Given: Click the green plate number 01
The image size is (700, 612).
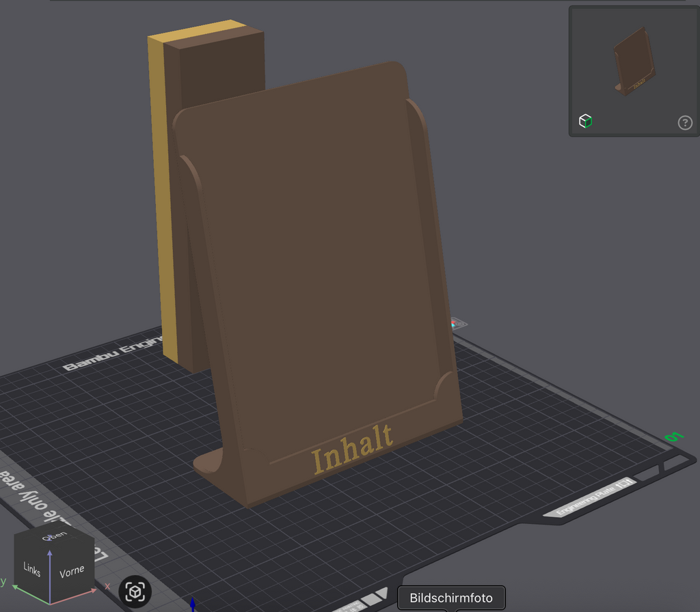Looking at the screenshot, I should pos(673,436).
